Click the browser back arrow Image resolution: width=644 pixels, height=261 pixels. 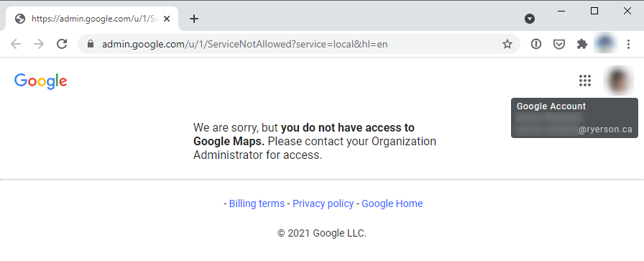tap(16, 44)
